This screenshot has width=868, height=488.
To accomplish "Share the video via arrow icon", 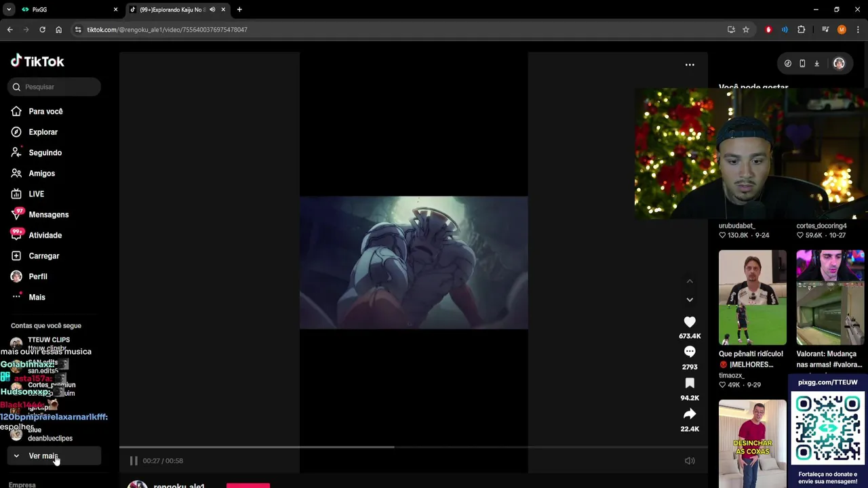I will coord(690,413).
